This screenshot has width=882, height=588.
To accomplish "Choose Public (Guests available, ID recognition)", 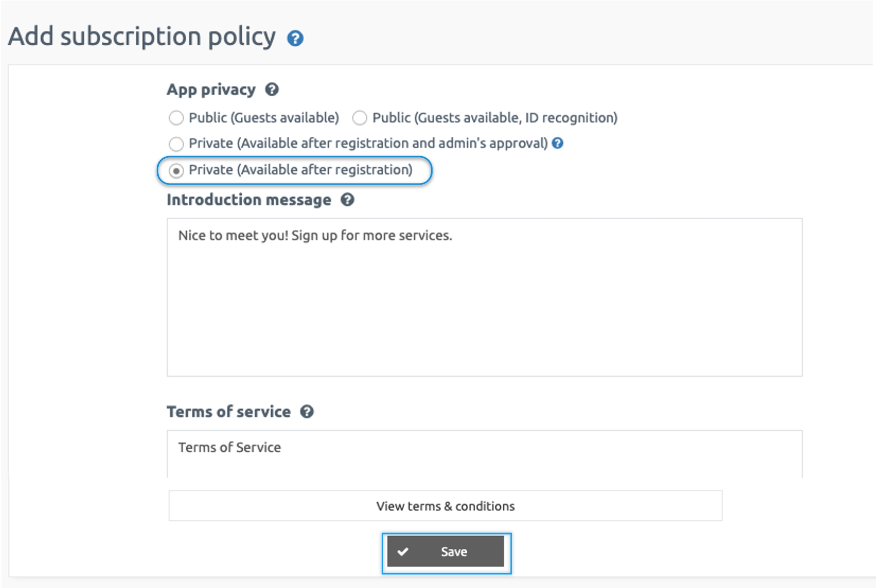I will (x=360, y=118).
